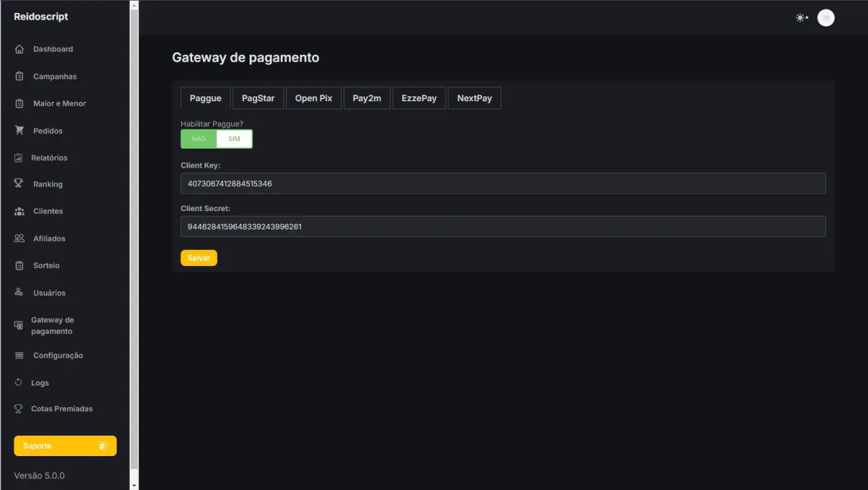Click the Cotas Premiadas trophy icon
This screenshot has height=490, width=868.
[19, 409]
